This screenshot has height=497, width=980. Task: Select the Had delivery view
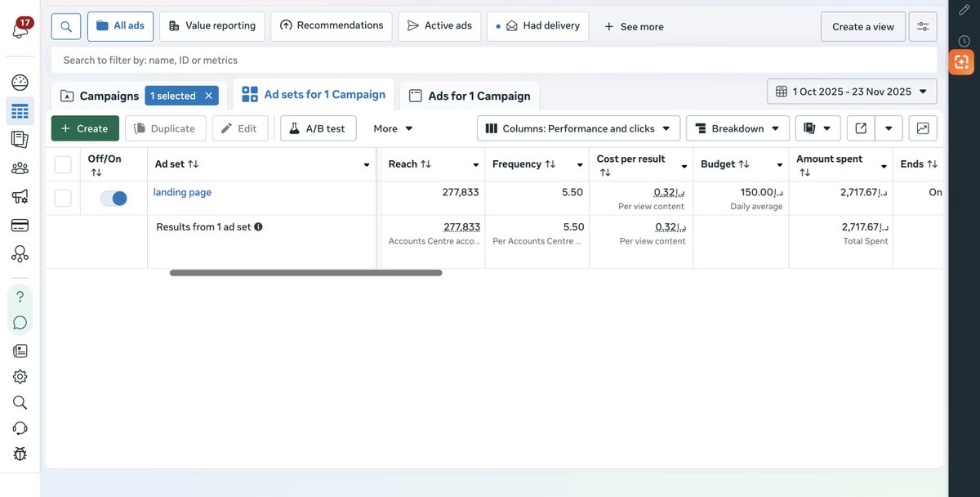coord(538,26)
